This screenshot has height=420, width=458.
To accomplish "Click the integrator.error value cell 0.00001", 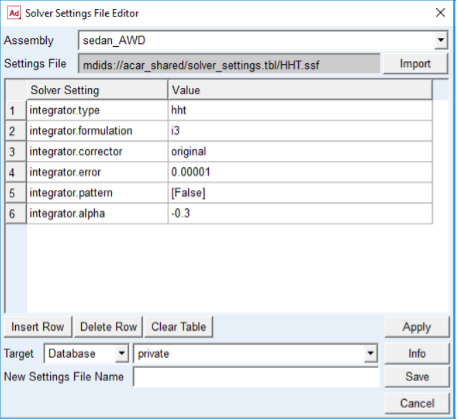I will pyautogui.click(x=300, y=172).
